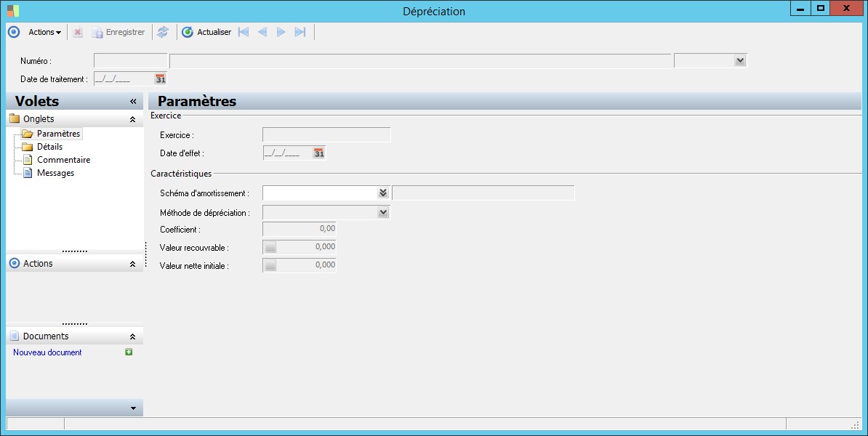868x436 pixels.
Task: Click the Schéma d'amortissement input field
Action: pyautogui.click(x=319, y=193)
